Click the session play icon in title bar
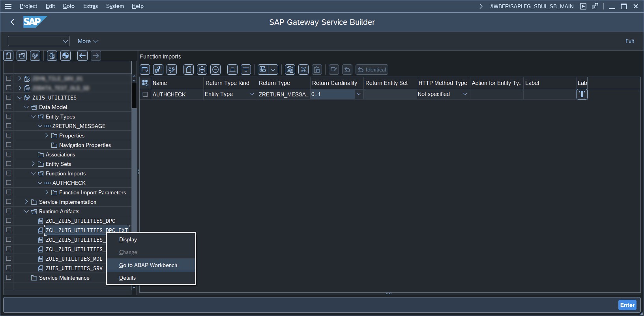644x316 pixels. [583, 6]
